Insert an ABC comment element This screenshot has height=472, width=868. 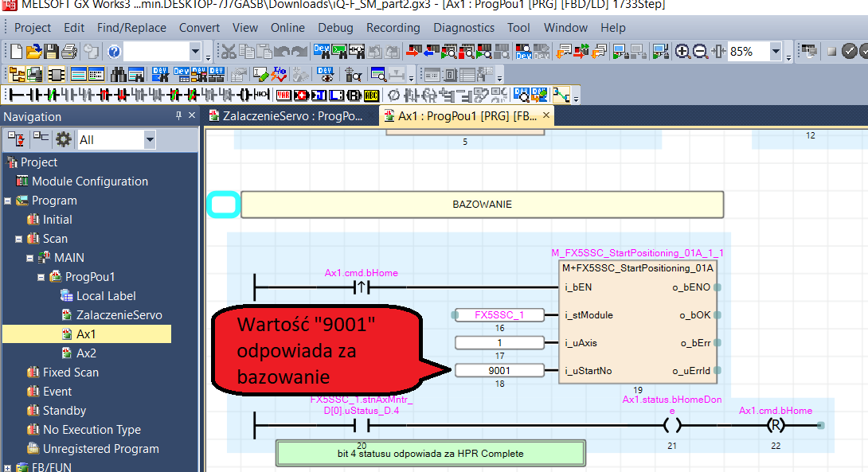(x=371, y=96)
